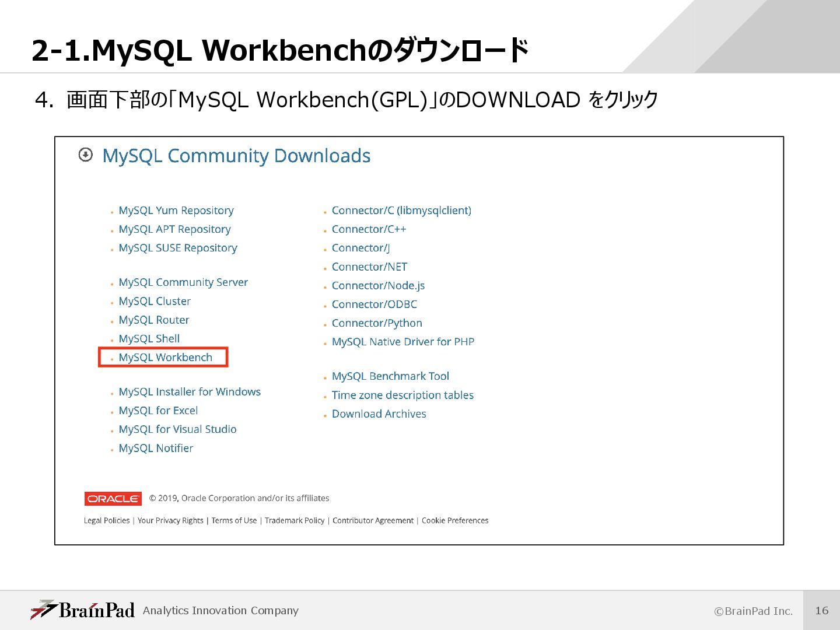The image size is (840, 630).
Task: Open the MySQL Shell link
Action: tap(149, 338)
